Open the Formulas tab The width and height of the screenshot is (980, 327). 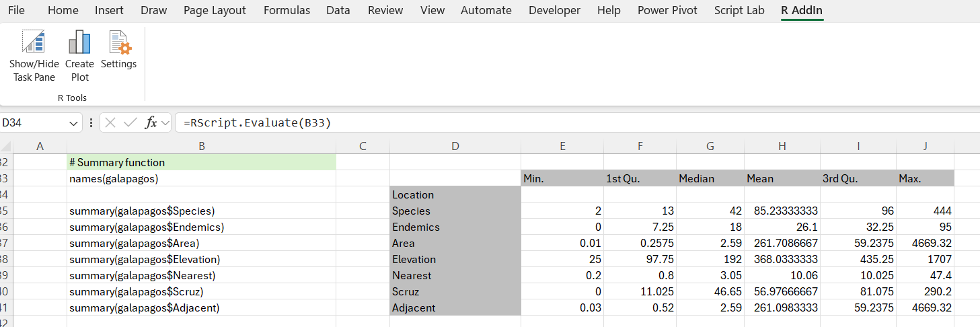pos(287,10)
